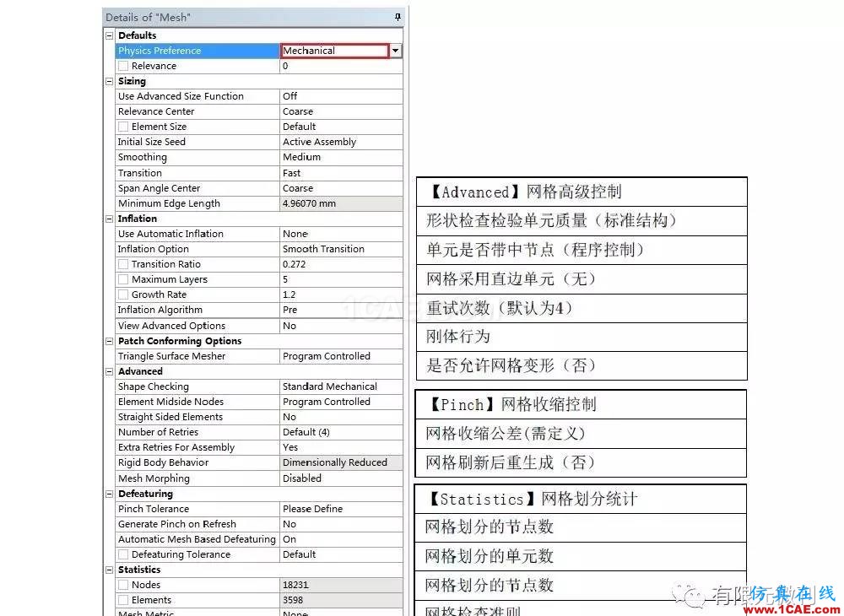This screenshot has height=616, width=844.
Task: Click Rigid Body Behavior value Dimensionally Reduced
Action: coord(341,462)
